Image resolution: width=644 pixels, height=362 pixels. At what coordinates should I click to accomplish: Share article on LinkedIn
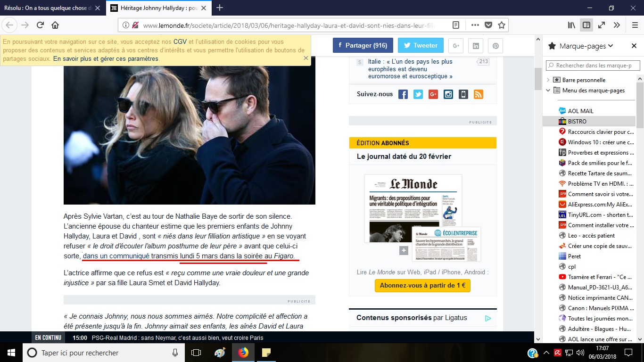(476, 46)
